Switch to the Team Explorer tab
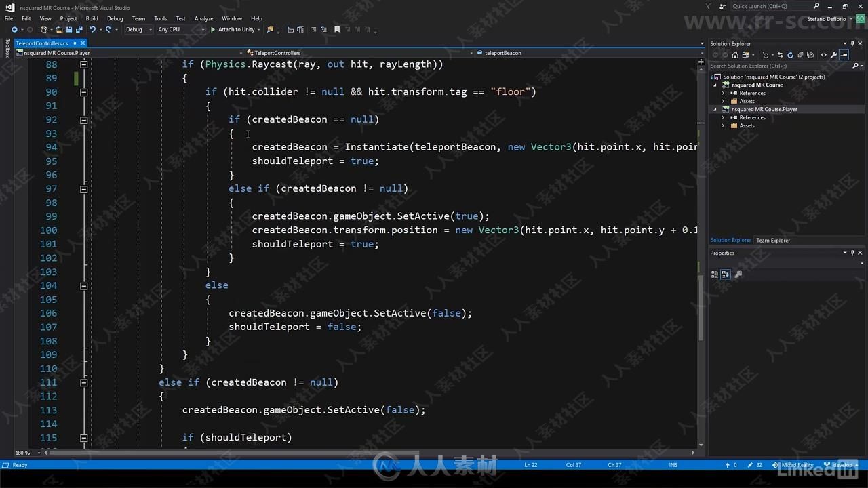 pyautogui.click(x=773, y=240)
